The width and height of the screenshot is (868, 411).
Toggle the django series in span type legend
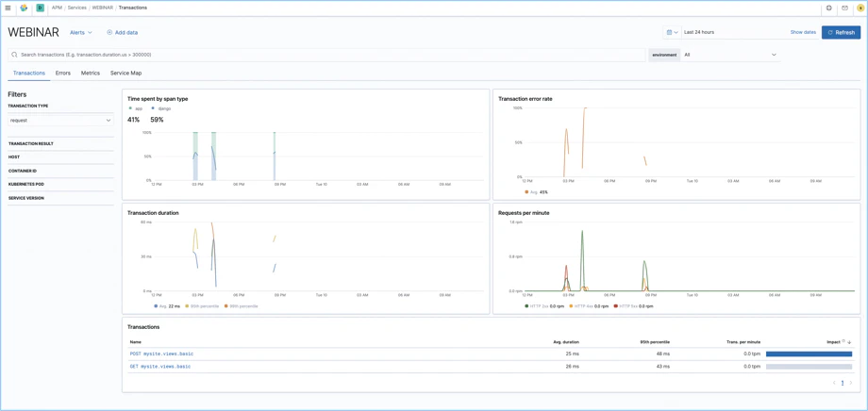[x=161, y=108]
